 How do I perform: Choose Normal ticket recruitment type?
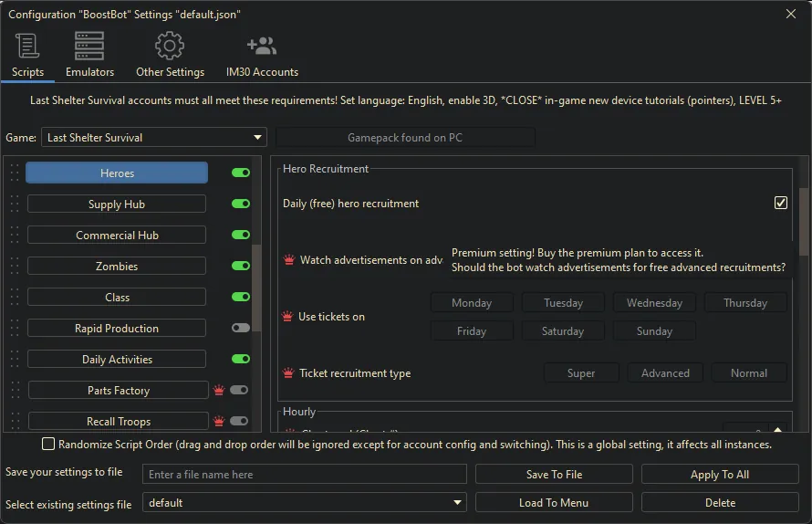749,372
